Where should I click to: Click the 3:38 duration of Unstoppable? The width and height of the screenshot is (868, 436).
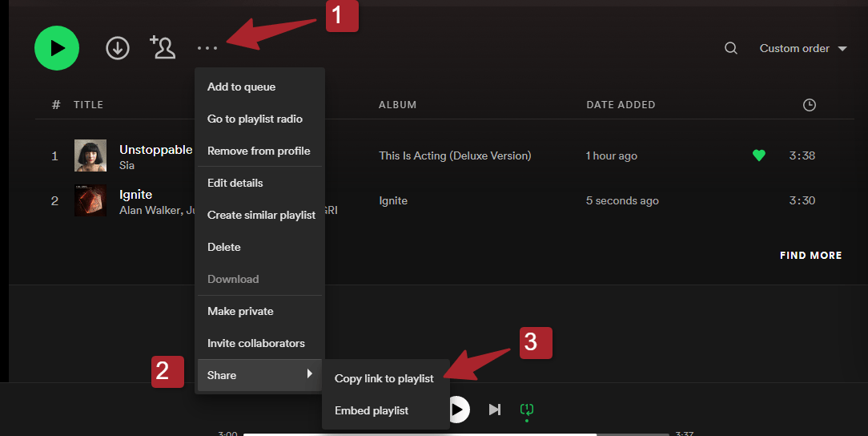(802, 155)
